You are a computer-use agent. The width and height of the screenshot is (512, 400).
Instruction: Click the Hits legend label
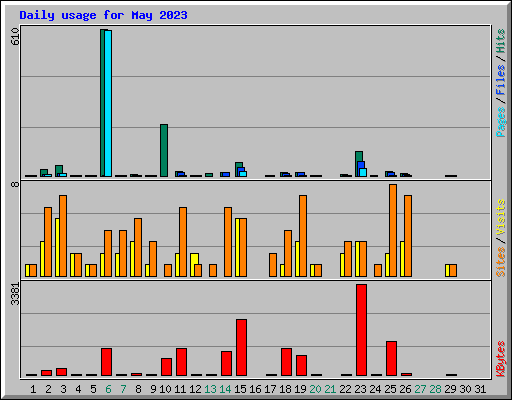click(x=501, y=41)
